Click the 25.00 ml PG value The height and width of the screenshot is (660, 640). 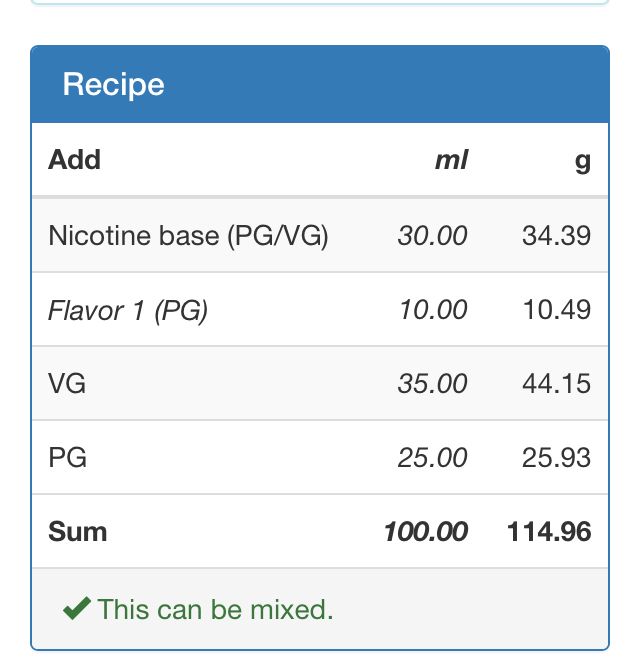(x=432, y=458)
